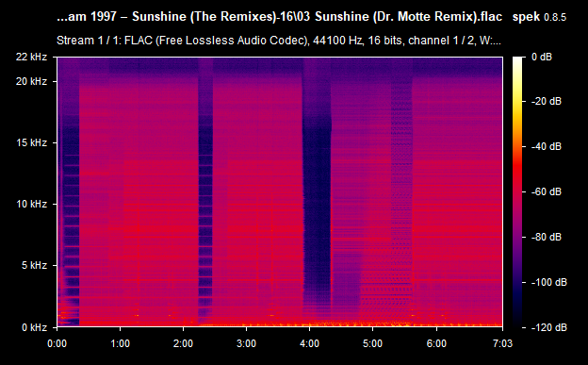Image resolution: width=588 pixels, height=365 pixels.
Task: Click the 5 kHz frequency axis label
Action: pos(34,265)
